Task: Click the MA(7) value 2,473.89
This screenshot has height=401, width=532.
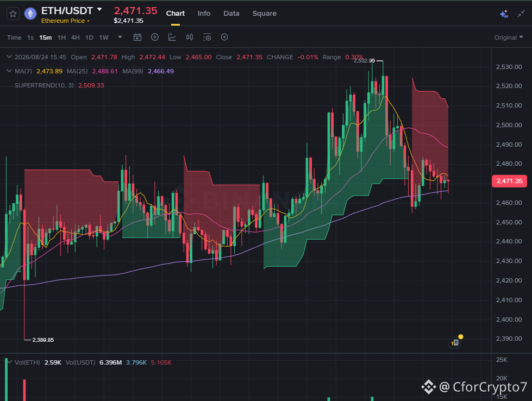Action: tap(49, 71)
